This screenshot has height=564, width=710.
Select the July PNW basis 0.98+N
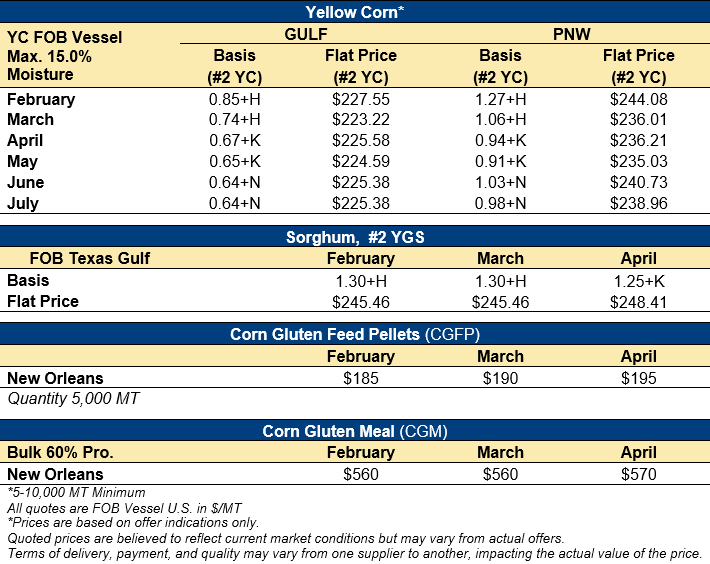[x=501, y=204]
